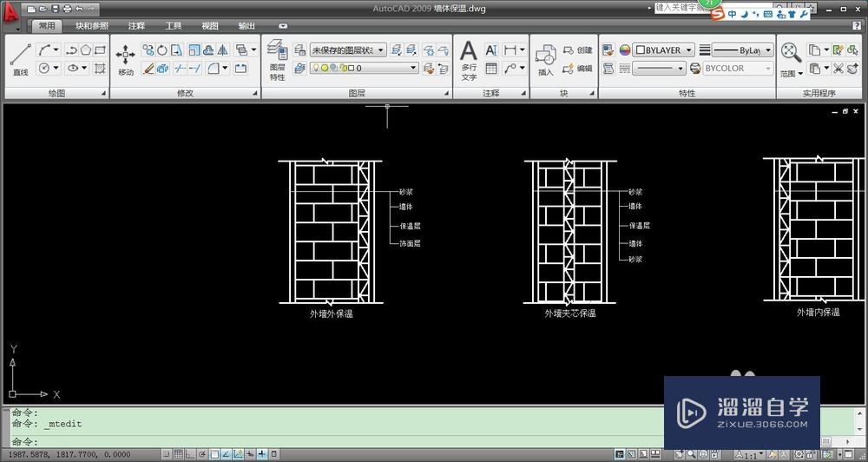Click the Cut scissors icon
The width and height of the screenshot is (868, 462).
pos(838,68)
